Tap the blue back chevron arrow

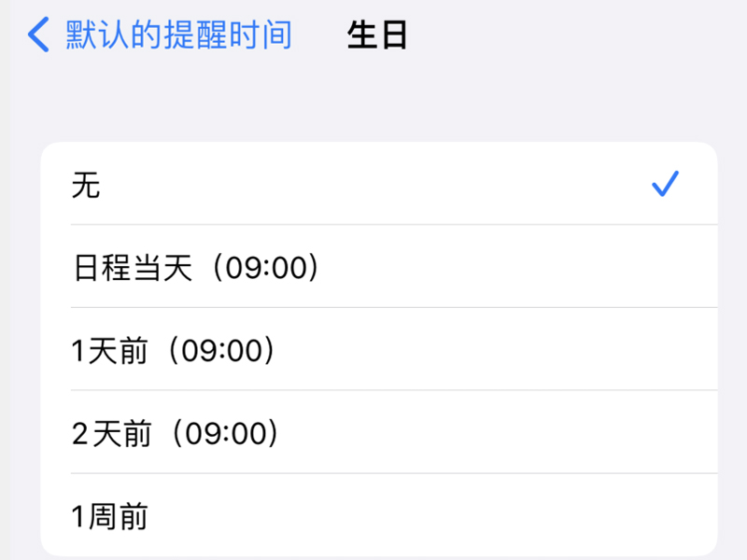click(38, 35)
